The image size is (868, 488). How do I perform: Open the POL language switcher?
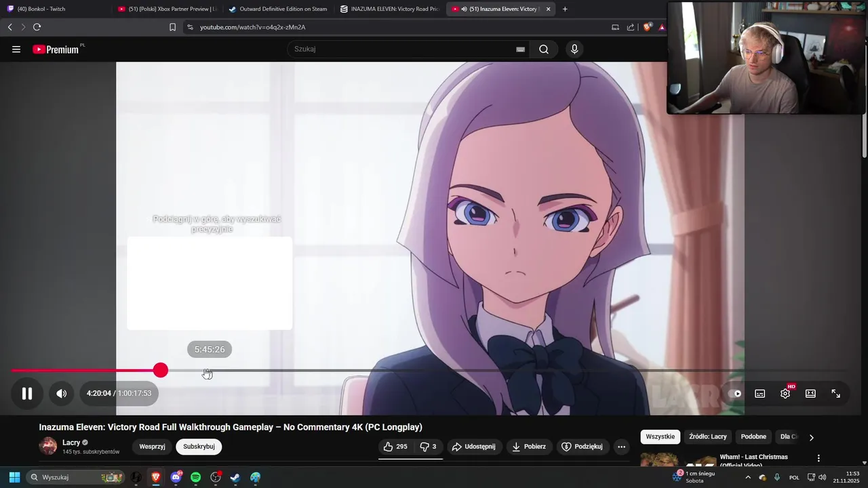(x=794, y=477)
